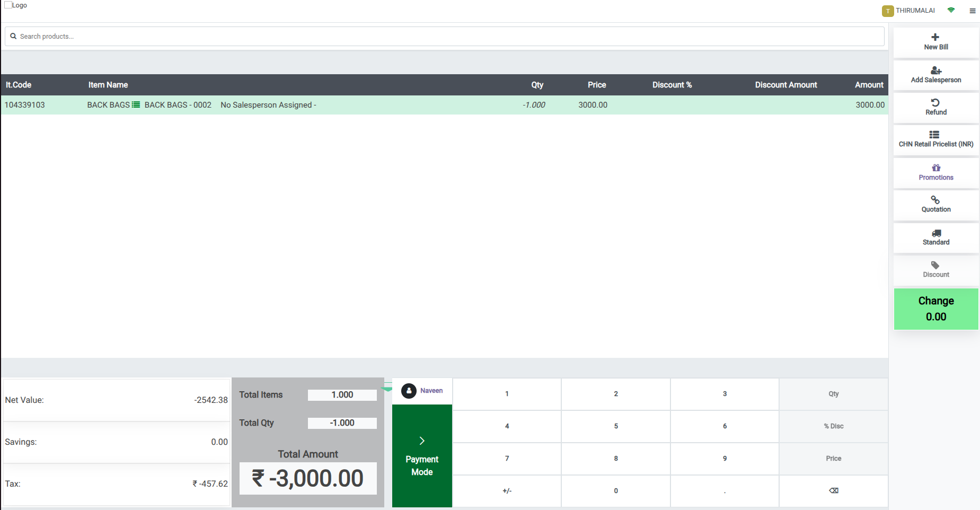This screenshot has width=980, height=510.
Task: Click the Tax ₹ -457.62 figure
Action: tap(210, 484)
